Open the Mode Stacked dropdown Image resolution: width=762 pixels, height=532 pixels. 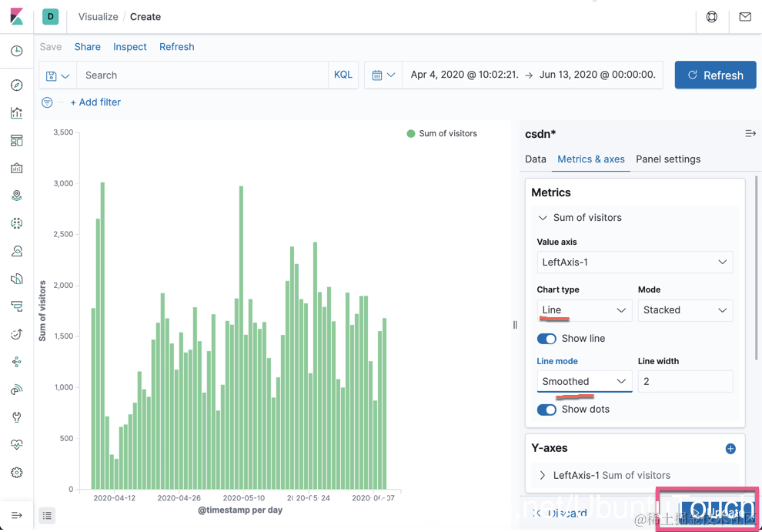(x=685, y=310)
